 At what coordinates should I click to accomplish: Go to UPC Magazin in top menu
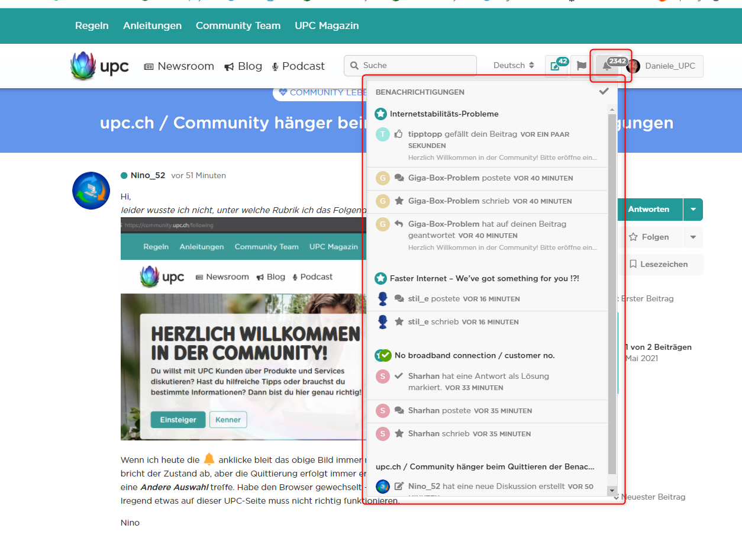(327, 25)
